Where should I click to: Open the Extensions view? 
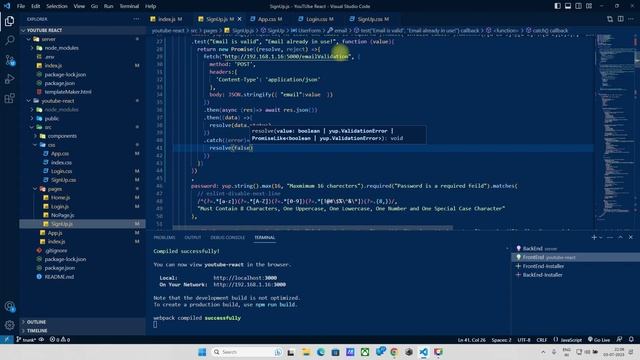(x=9, y=98)
